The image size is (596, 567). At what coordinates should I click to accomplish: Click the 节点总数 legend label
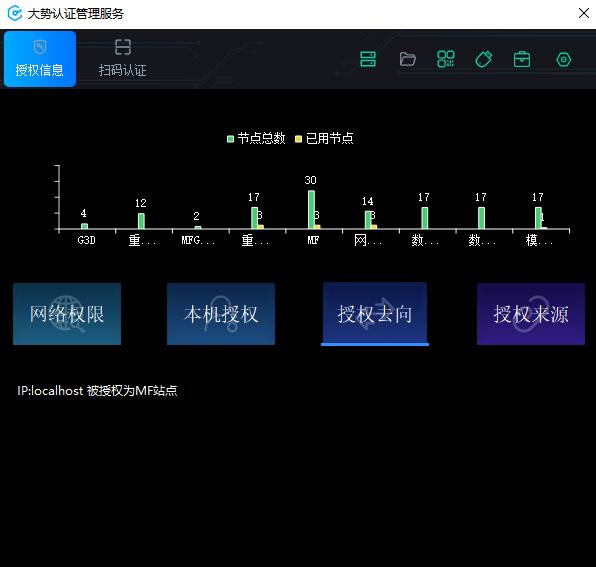coord(262,138)
